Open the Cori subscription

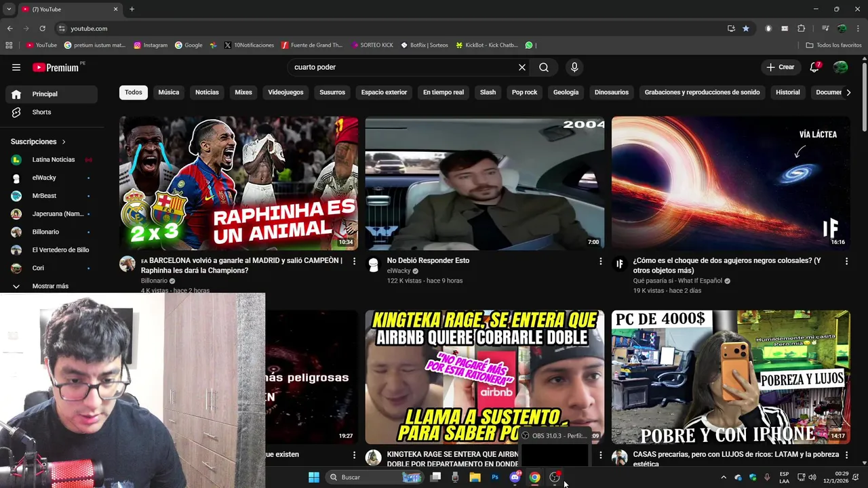52,268
